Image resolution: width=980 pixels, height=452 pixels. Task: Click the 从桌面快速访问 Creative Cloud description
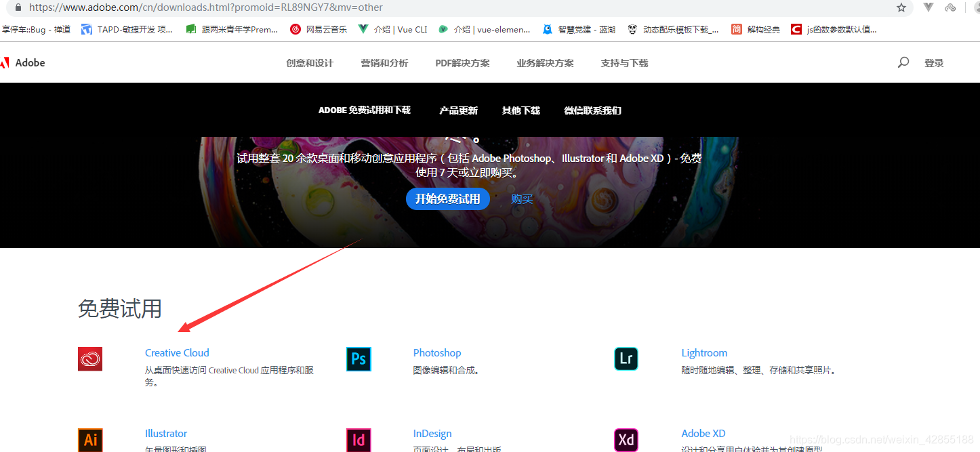coord(229,376)
